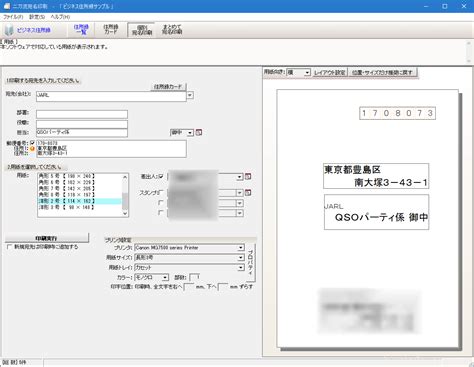Click the paper list scroll-down arrow
474x367 pixels.
125,213
